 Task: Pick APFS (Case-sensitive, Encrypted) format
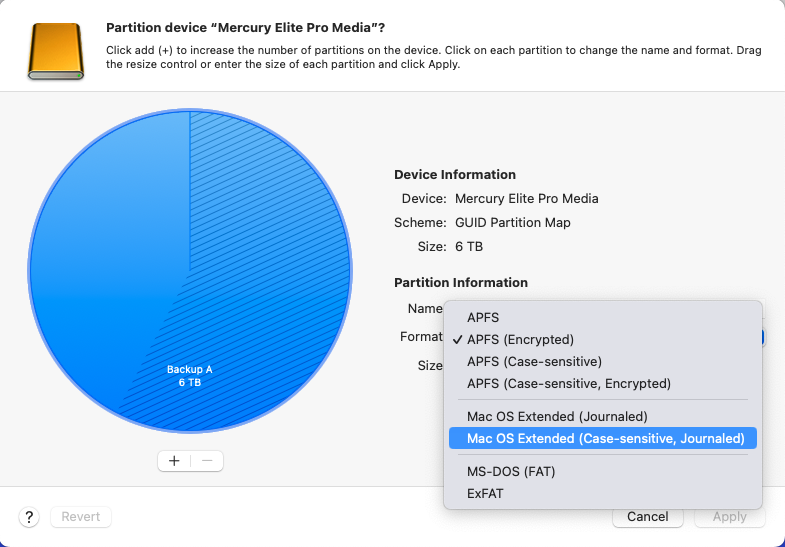click(x=568, y=383)
